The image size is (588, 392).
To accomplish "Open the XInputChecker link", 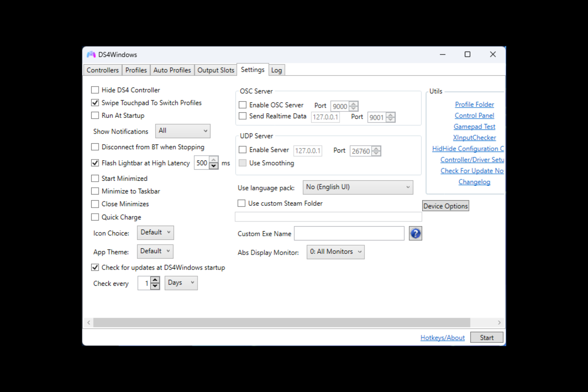I will click(474, 138).
